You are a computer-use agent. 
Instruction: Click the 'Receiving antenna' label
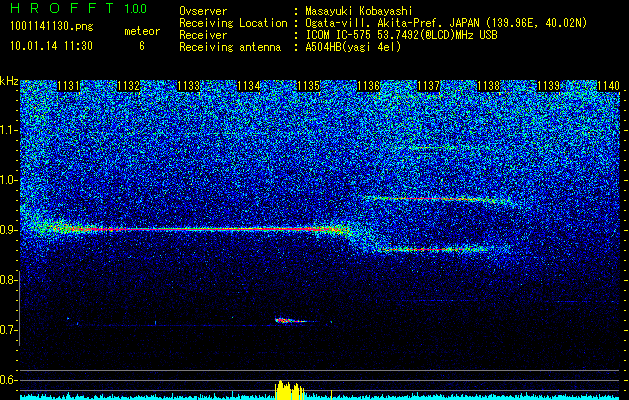pyautogui.click(x=230, y=47)
